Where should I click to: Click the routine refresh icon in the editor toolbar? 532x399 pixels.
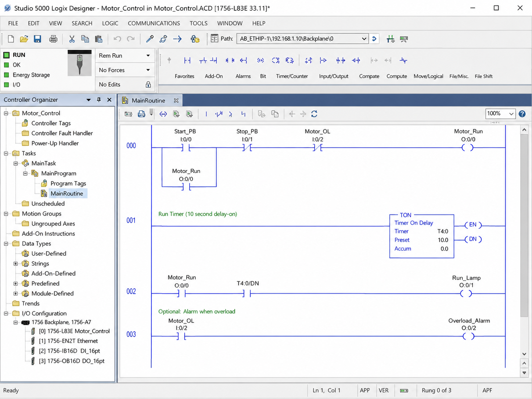coord(314,114)
